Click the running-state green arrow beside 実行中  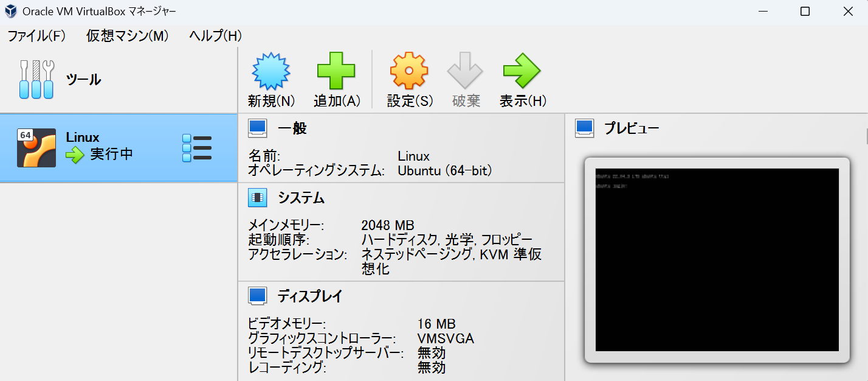75,155
